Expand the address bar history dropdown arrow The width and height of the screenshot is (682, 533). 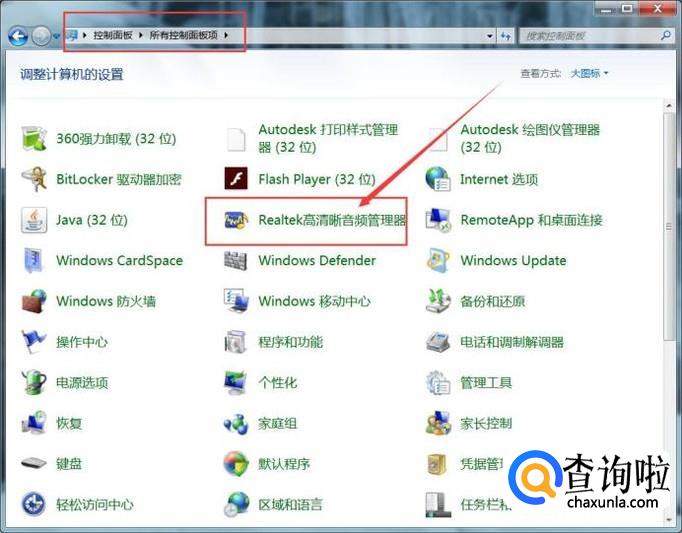(x=490, y=36)
